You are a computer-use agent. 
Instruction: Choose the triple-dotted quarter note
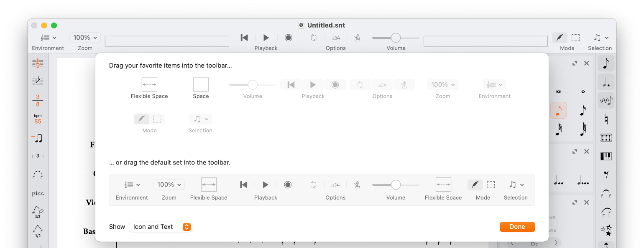click(x=583, y=180)
